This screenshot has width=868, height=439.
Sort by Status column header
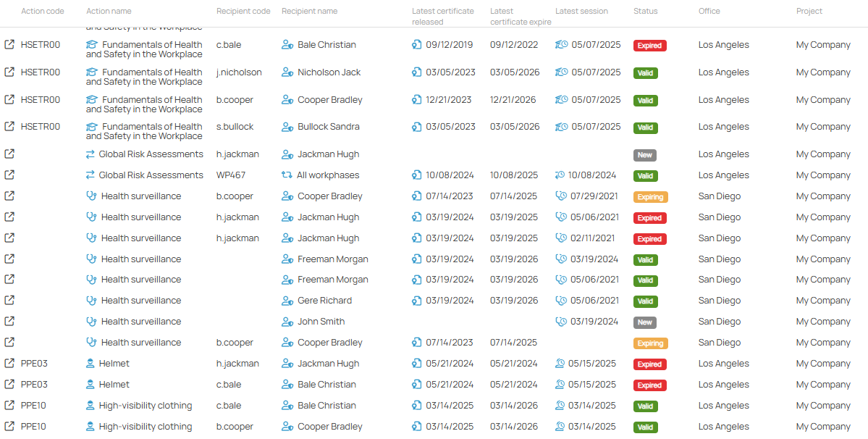coord(646,11)
